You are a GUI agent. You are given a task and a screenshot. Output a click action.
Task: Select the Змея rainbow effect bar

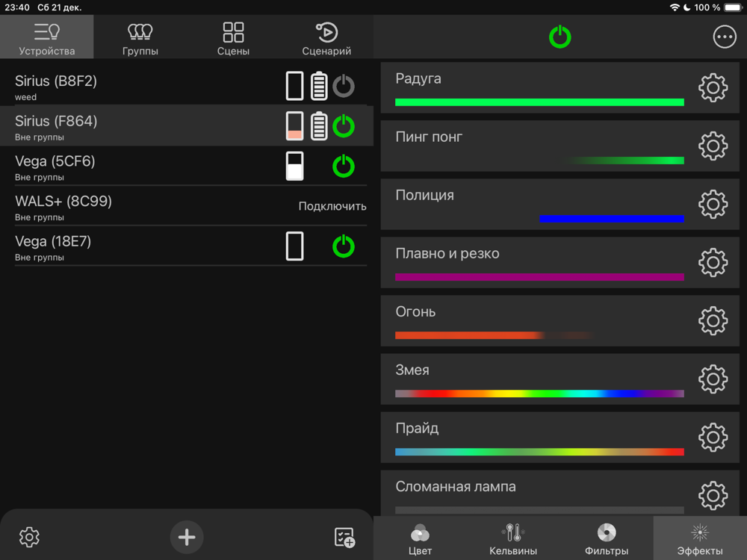[x=539, y=393]
